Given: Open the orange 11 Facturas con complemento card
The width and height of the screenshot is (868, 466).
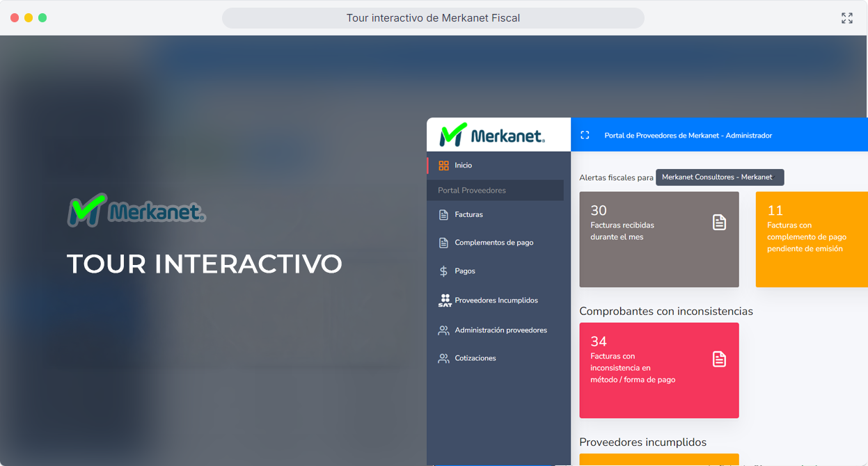Looking at the screenshot, I should (x=811, y=239).
